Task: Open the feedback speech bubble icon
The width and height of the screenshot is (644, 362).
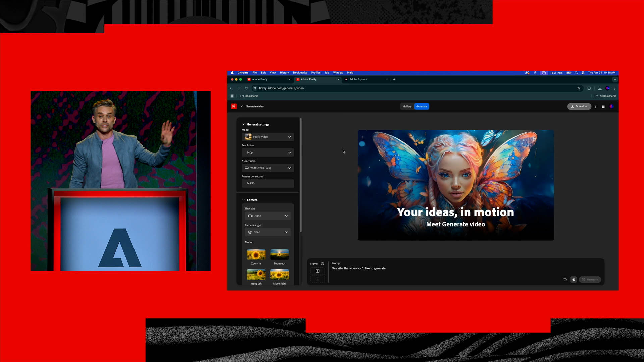Action: [595, 106]
